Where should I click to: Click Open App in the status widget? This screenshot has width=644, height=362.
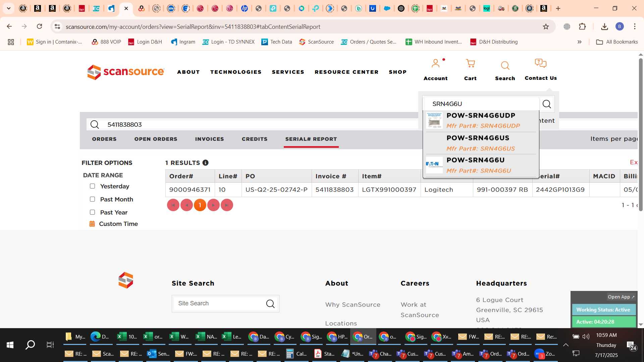[621, 297]
